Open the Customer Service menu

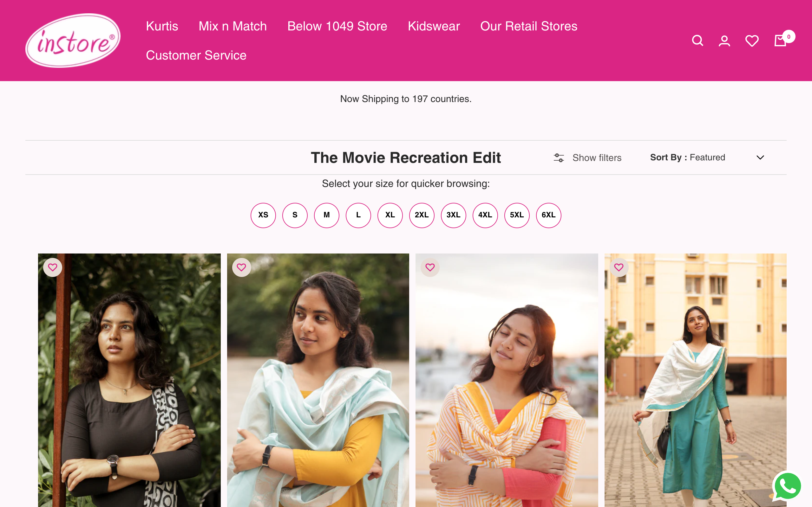point(196,55)
